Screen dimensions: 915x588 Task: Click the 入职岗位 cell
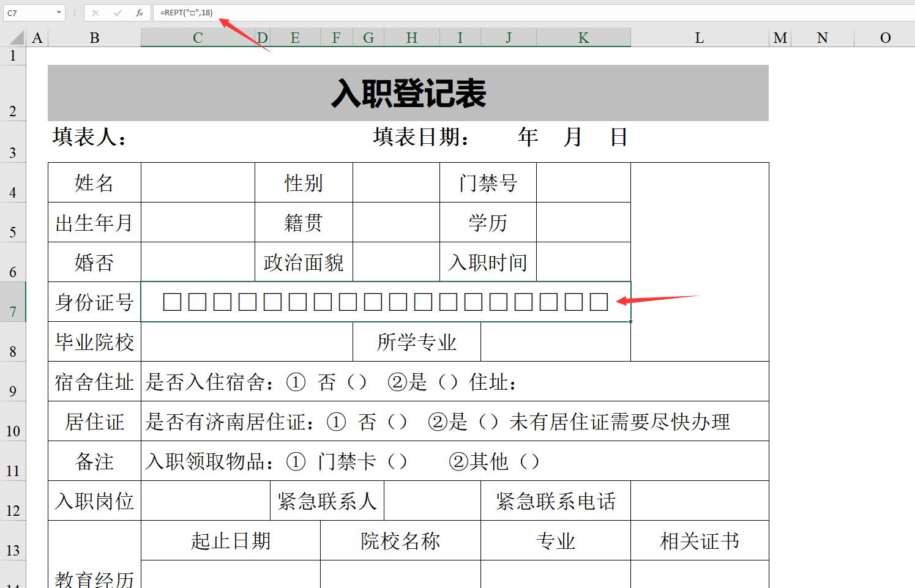tap(94, 501)
